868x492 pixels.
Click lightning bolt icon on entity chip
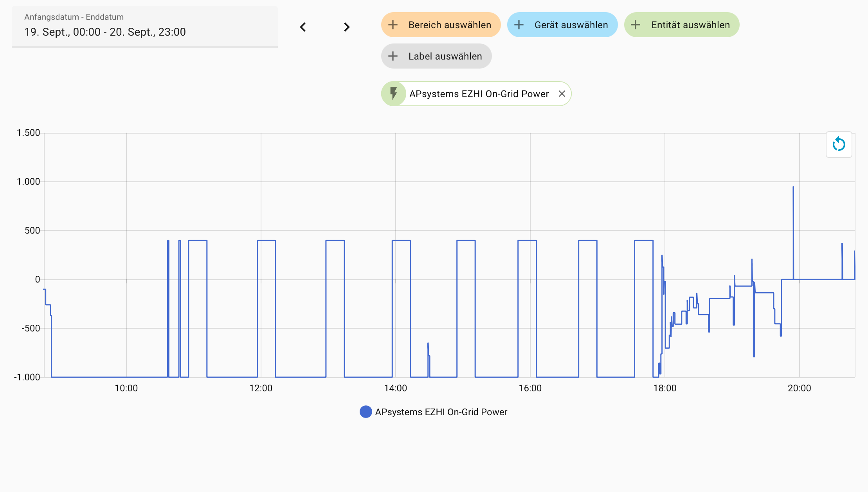pyautogui.click(x=394, y=94)
